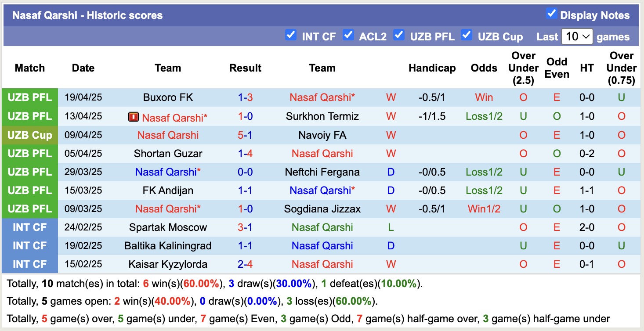
Task: Uncheck the ACL2 competition checkbox
Action: point(348,35)
